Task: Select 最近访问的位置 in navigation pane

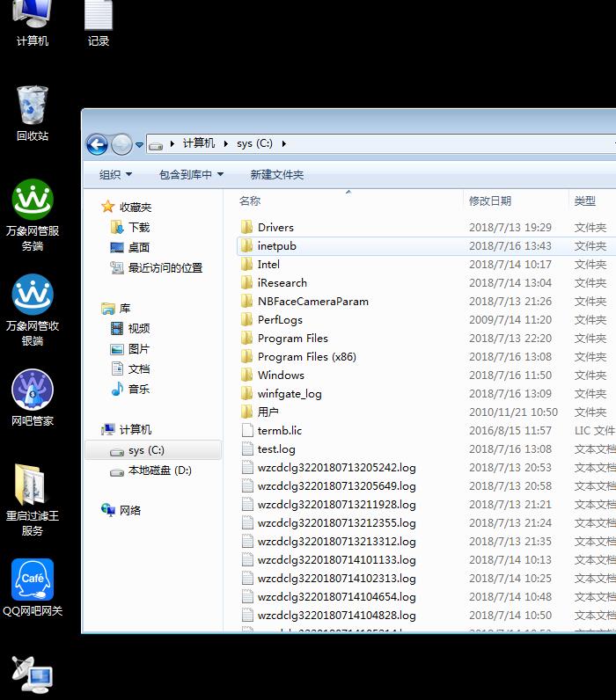Action: 157,268
